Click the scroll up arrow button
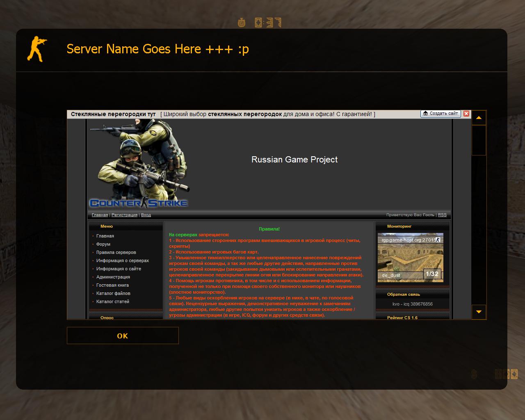 (479, 118)
